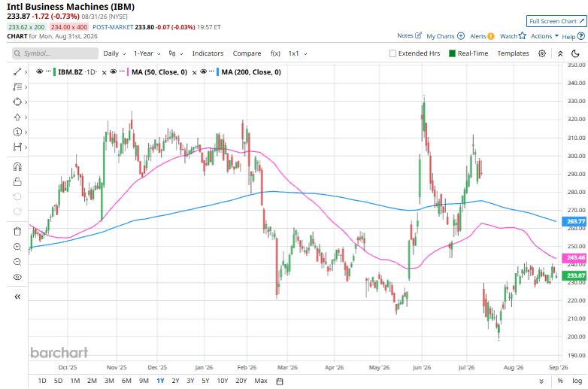This screenshot has width=588, height=389.
Task: Hide the MA (50, Close, 0) indicator
Action: 114,71
